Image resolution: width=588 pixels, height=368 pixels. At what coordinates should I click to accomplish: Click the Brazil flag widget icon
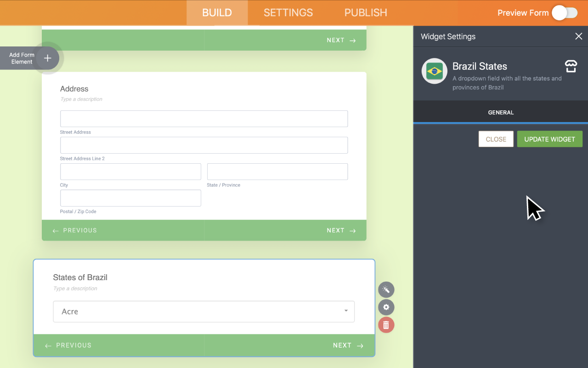pos(434,71)
